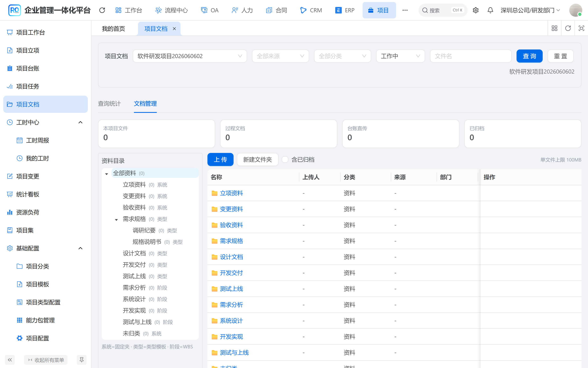
Task: Click the pin icon at sidebar bottom
Action: (x=82, y=360)
